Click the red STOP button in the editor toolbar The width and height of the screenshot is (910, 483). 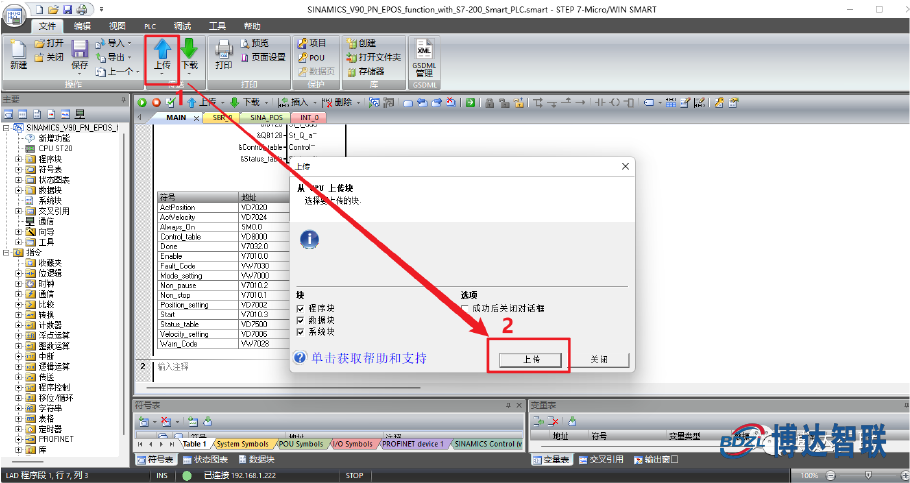point(156,102)
